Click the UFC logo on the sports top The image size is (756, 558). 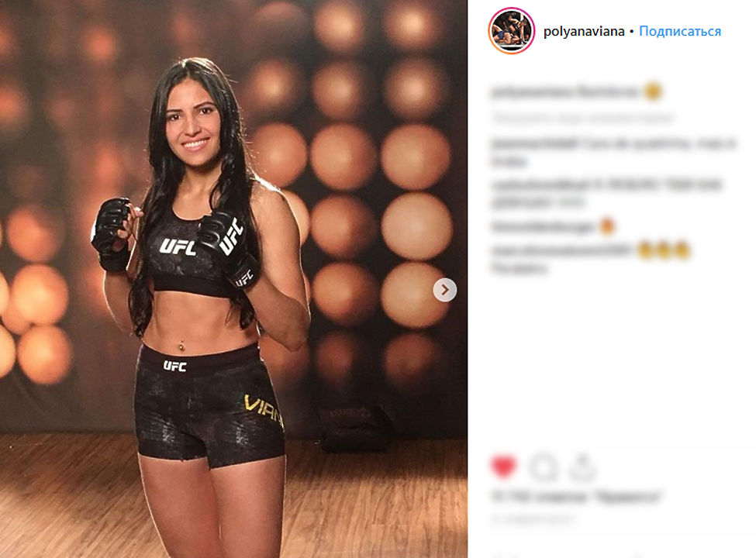(x=178, y=246)
